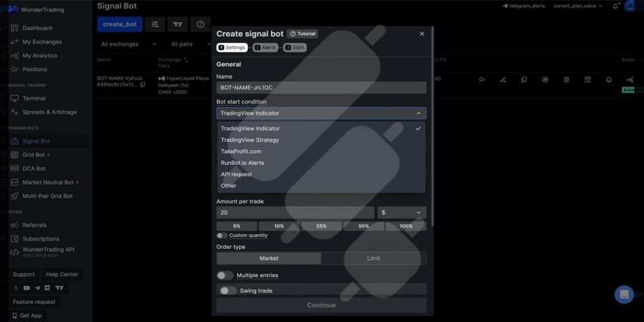This screenshot has width=644, height=322.
Task: Set amount to 10% preset
Action: (x=279, y=226)
